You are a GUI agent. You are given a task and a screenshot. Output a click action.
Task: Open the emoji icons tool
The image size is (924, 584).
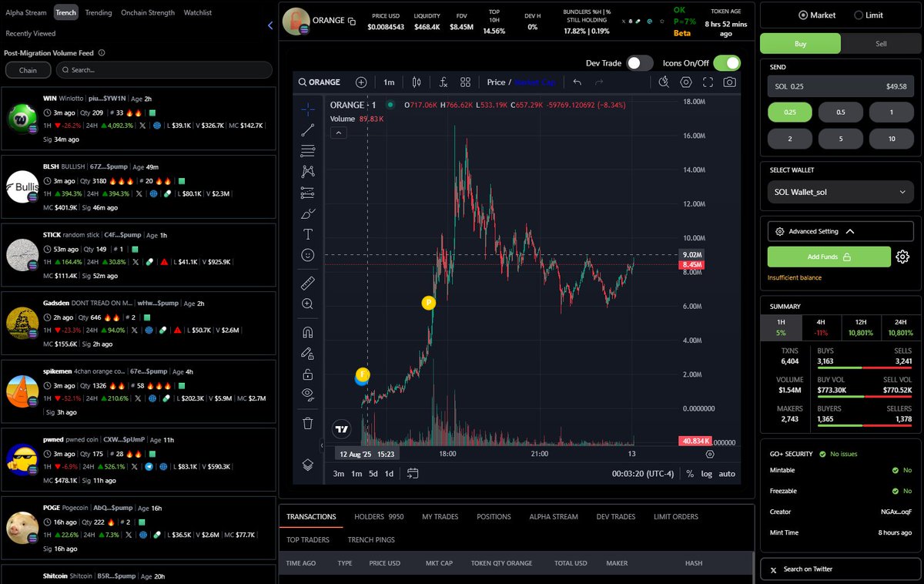point(308,255)
